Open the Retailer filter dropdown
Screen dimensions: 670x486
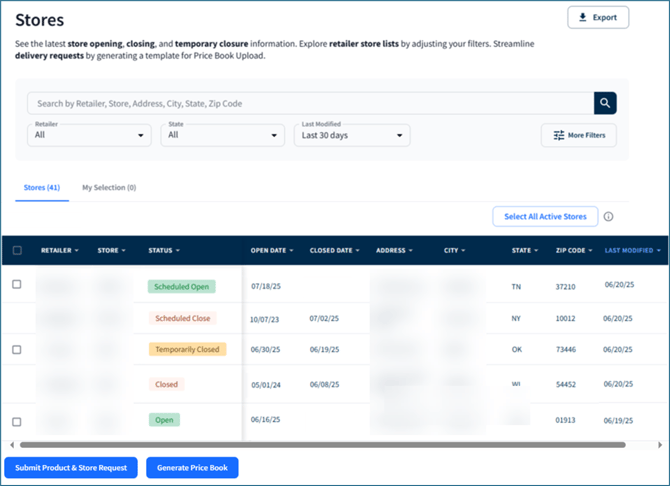(x=89, y=135)
